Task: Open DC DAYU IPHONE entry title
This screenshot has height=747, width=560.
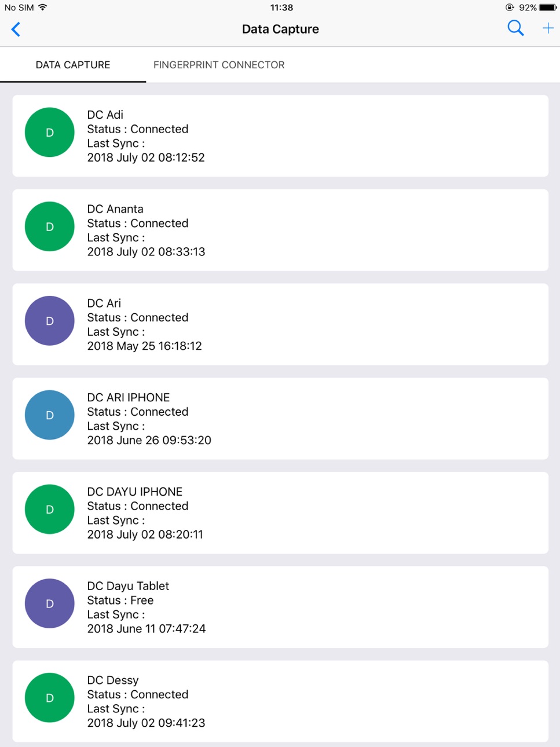Action: [135, 492]
